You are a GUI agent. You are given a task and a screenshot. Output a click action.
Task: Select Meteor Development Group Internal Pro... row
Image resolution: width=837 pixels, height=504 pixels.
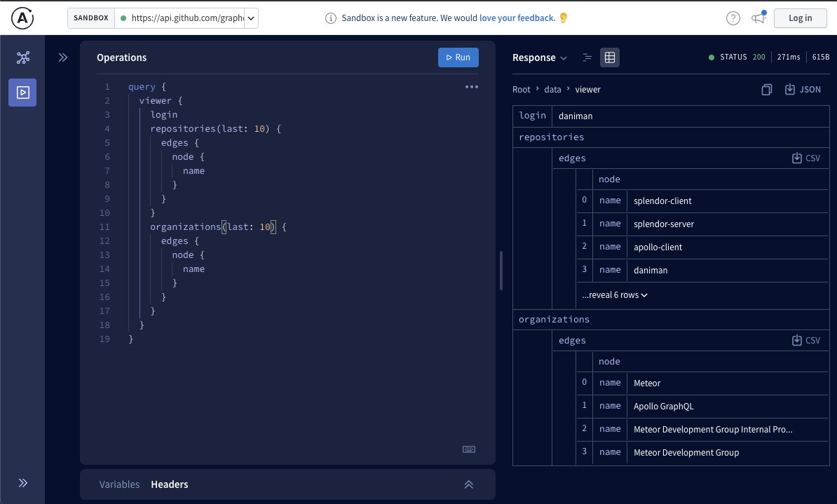pyautogui.click(x=702, y=429)
